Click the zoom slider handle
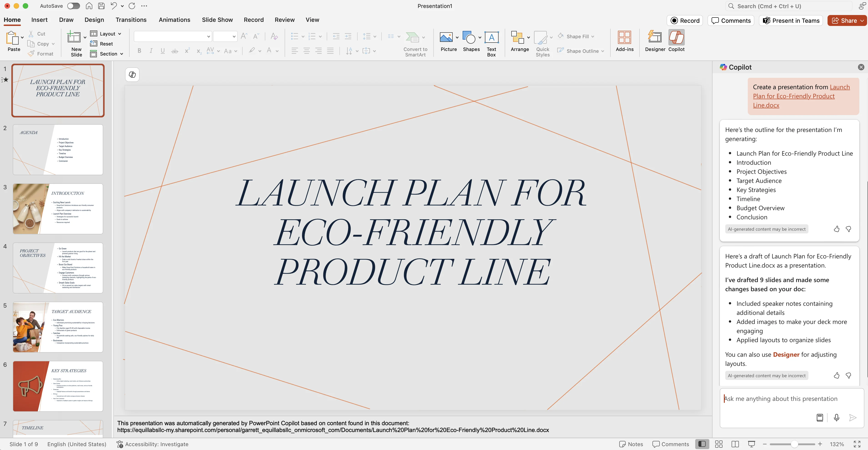This screenshot has height=450, width=868. click(x=794, y=444)
